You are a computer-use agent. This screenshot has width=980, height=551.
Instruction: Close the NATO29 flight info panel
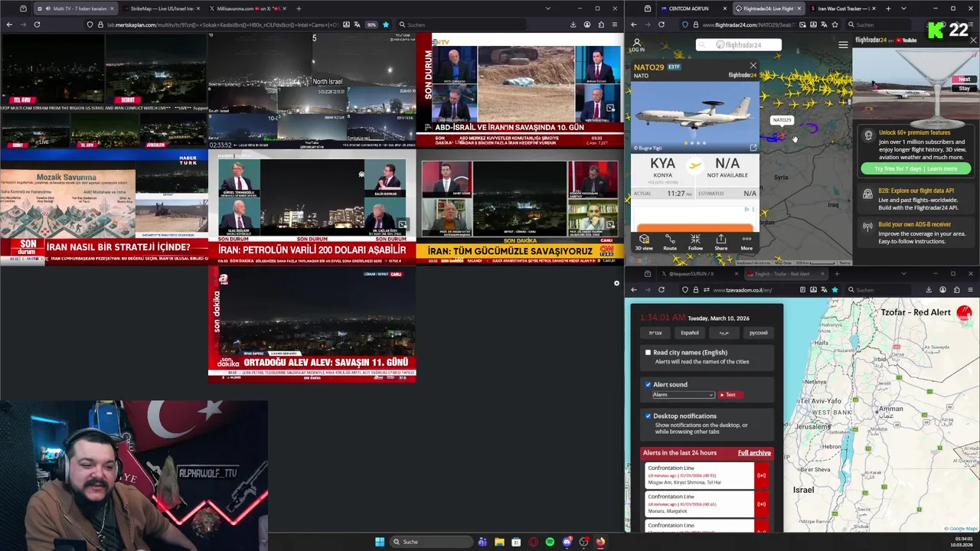753,66
